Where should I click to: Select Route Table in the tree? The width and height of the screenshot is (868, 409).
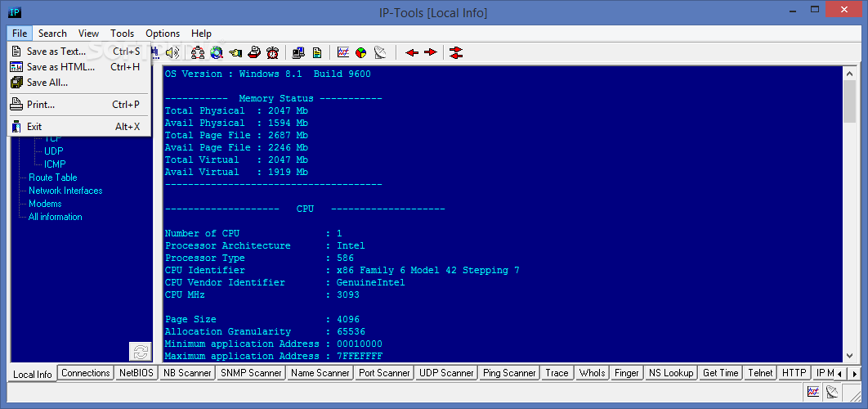pyautogui.click(x=53, y=178)
